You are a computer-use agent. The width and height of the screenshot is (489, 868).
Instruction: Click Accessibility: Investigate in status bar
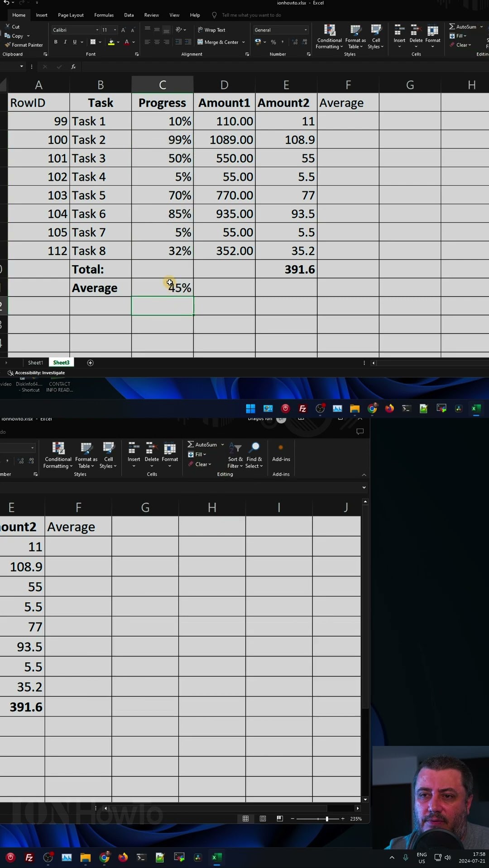pyautogui.click(x=36, y=373)
